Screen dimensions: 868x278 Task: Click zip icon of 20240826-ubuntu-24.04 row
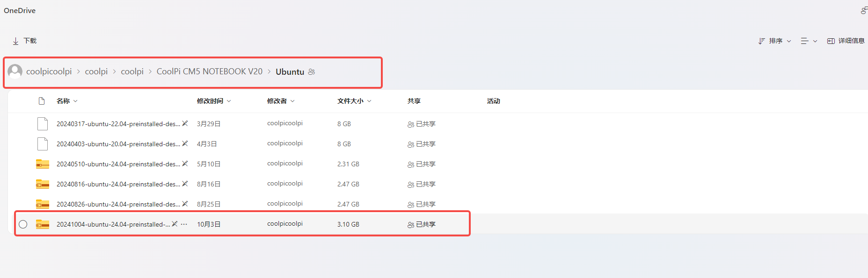(x=43, y=204)
